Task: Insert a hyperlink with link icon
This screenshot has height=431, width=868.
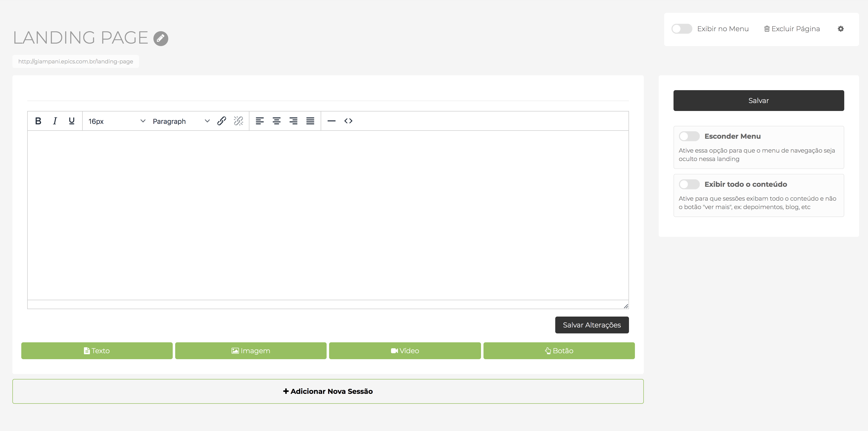Action: [x=221, y=121]
